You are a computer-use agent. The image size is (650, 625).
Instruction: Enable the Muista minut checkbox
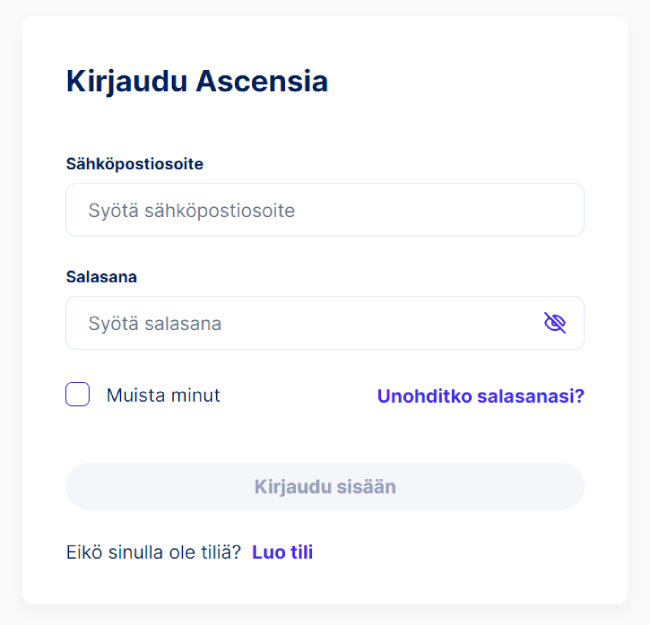[x=78, y=395]
